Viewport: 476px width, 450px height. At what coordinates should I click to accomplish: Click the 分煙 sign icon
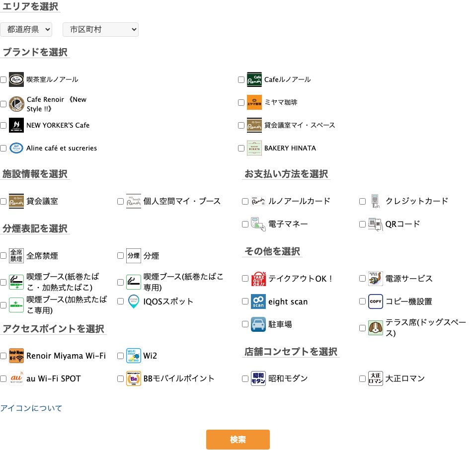134,256
